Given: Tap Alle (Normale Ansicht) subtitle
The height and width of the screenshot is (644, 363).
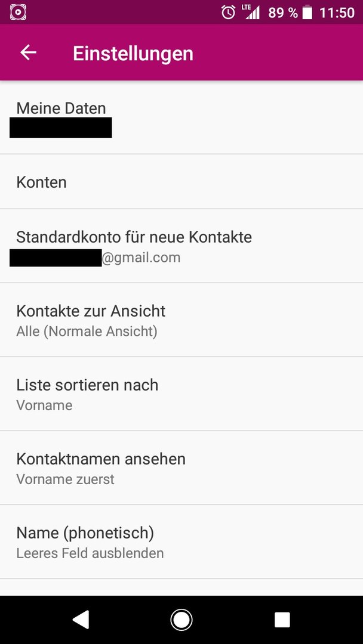Looking at the screenshot, I should coord(87,331).
